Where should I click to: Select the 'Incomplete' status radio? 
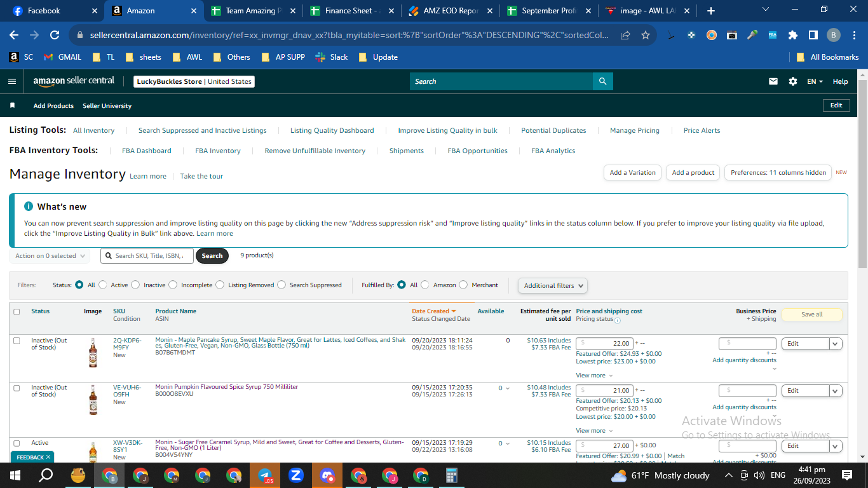tap(173, 285)
